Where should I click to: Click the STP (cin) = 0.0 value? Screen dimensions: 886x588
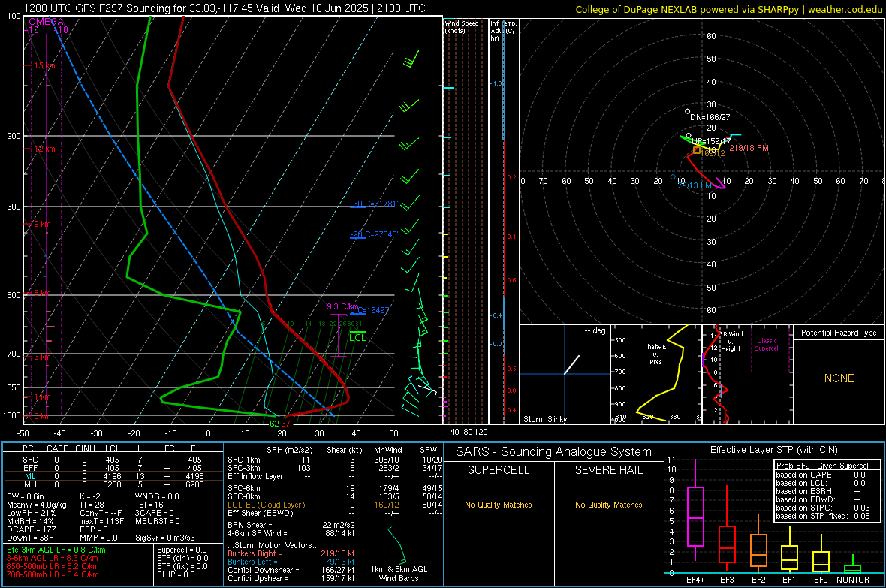(x=182, y=558)
